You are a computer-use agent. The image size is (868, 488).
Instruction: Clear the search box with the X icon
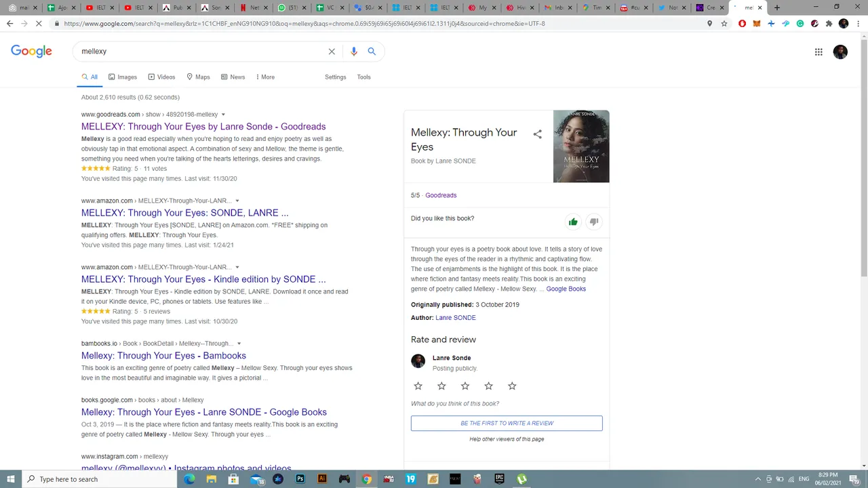[332, 52]
